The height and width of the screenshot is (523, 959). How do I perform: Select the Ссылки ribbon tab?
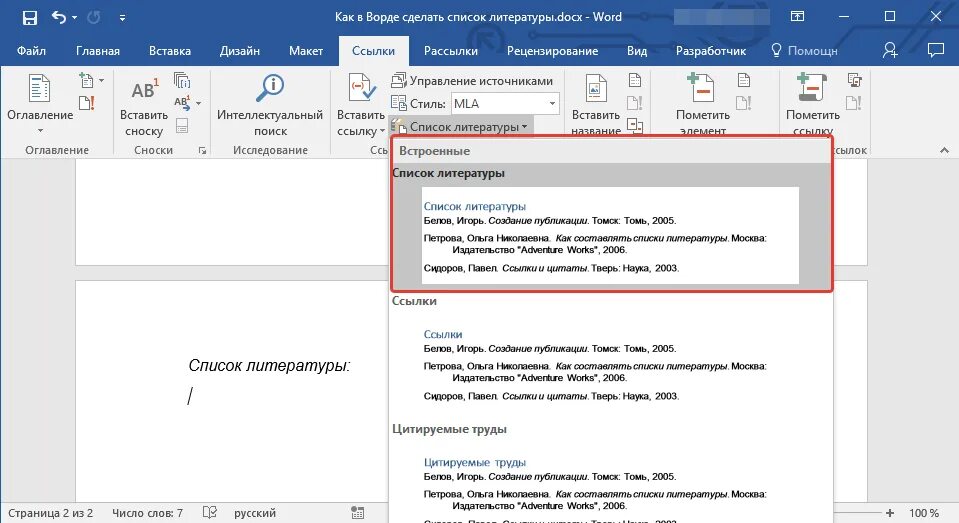374,51
